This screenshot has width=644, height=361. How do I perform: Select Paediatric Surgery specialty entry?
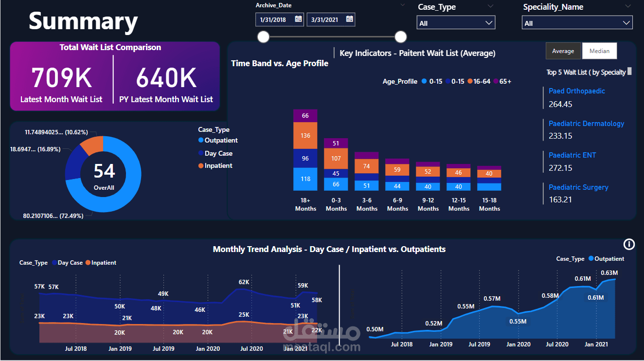pyautogui.click(x=578, y=187)
